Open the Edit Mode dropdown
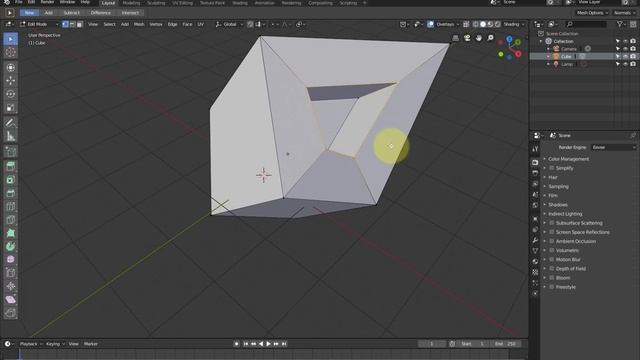Viewport: 640px width, 360px height. pyautogui.click(x=39, y=24)
